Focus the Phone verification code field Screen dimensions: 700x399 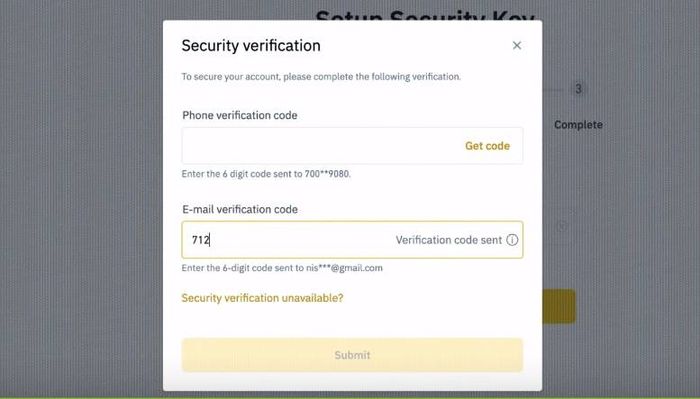pyautogui.click(x=352, y=146)
